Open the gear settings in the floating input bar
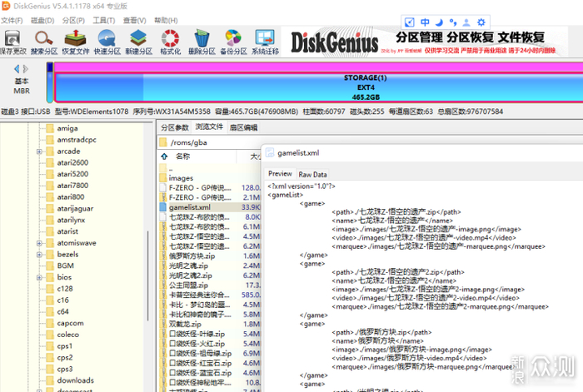Image resolution: width=583 pixels, height=392 pixels. 481,22
